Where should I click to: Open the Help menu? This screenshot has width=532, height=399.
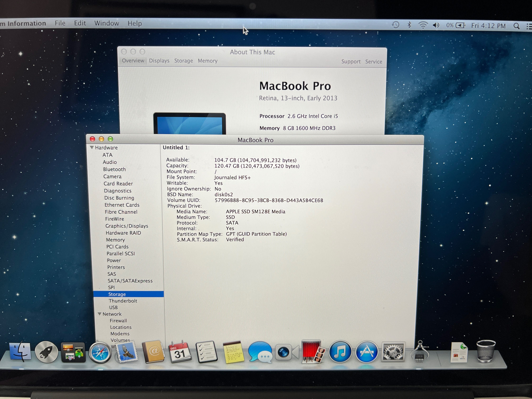tap(135, 24)
